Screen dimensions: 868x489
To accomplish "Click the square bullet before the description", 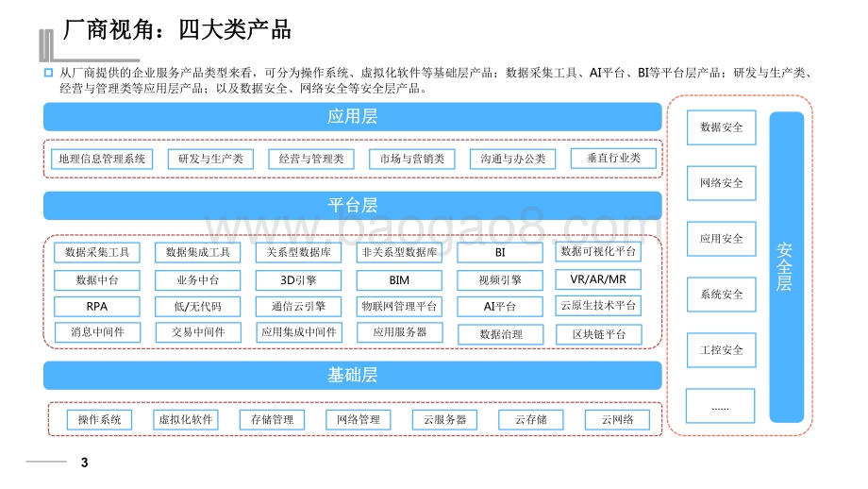I will pyautogui.click(x=48, y=73).
